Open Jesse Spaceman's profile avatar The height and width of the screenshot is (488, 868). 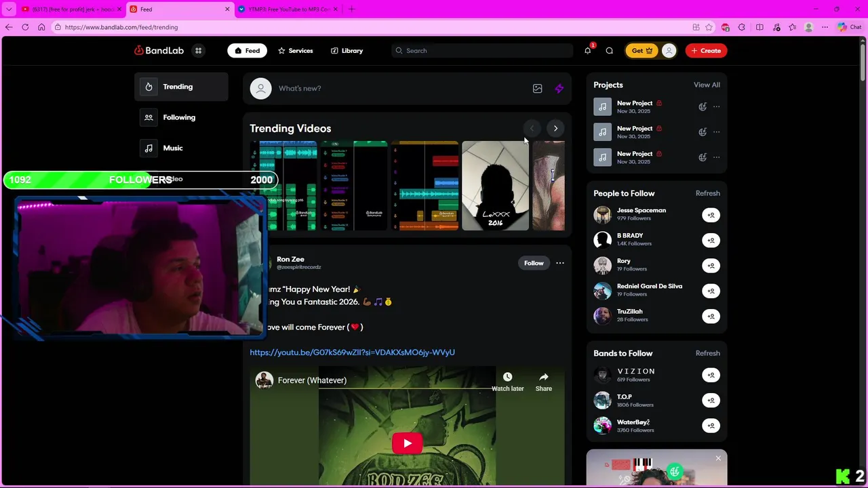tap(602, 215)
